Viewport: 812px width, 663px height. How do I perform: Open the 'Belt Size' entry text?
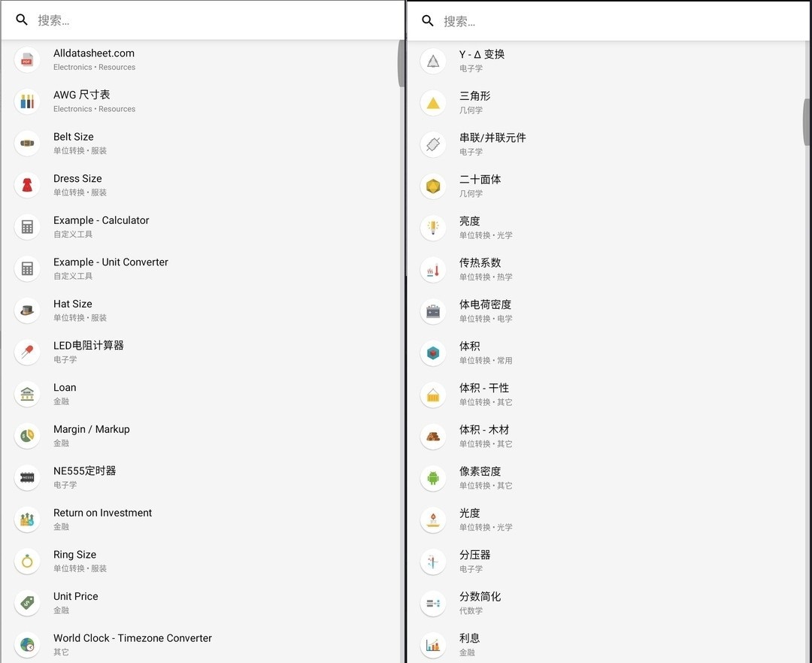(x=74, y=137)
